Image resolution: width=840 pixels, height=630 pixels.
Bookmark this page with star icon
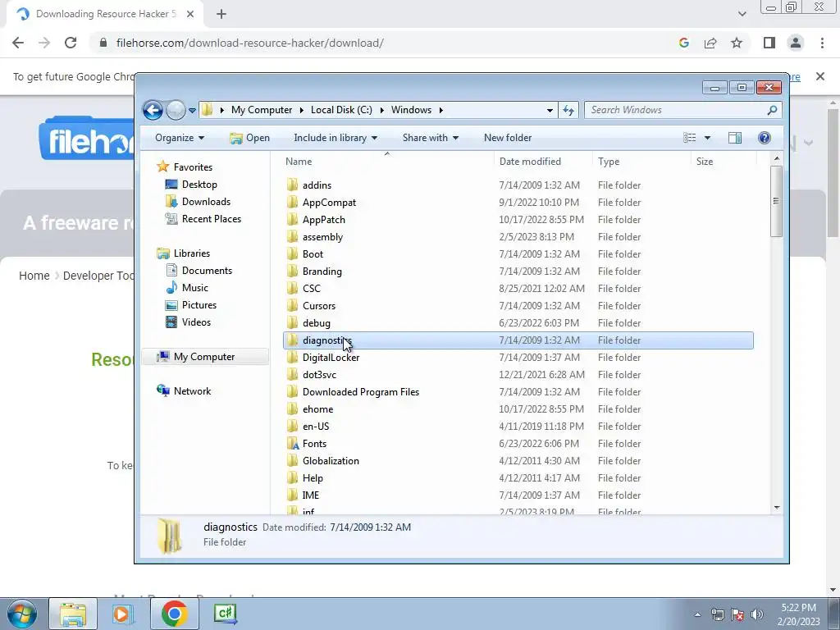click(x=737, y=43)
